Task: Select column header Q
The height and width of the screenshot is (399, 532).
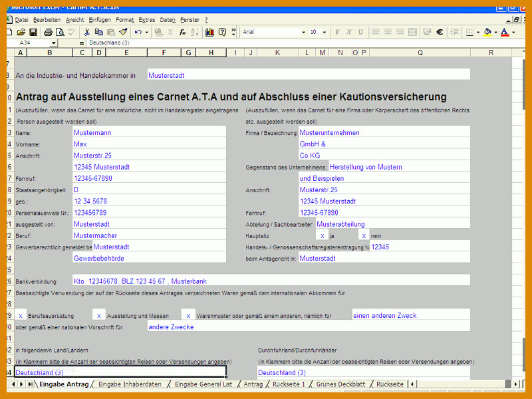Action: pos(420,53)
